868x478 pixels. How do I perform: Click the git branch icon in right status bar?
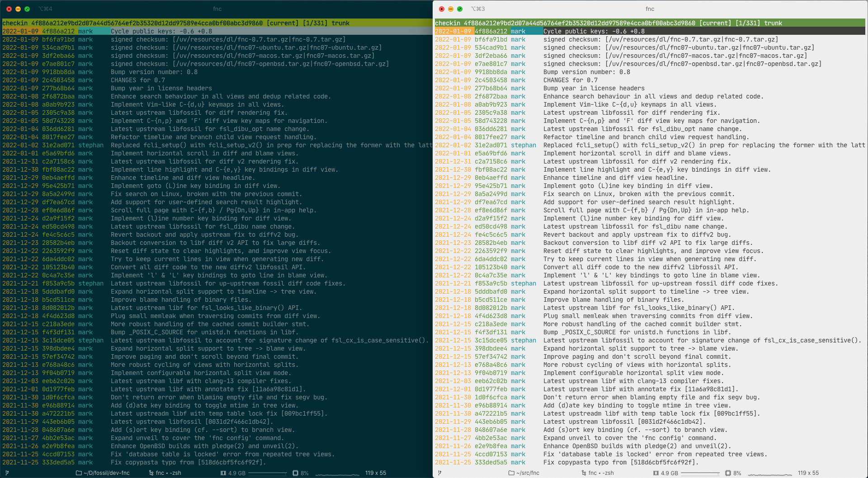click(439, 473)
